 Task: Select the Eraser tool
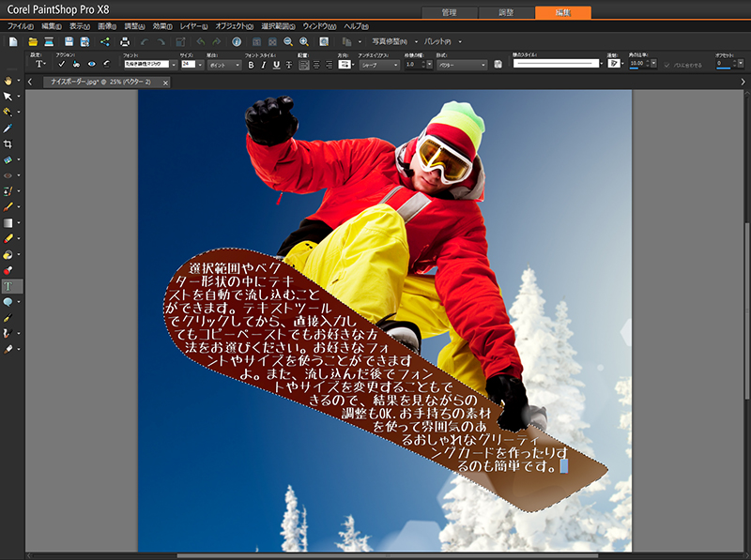pyautogui.click(x=8, y=239)
